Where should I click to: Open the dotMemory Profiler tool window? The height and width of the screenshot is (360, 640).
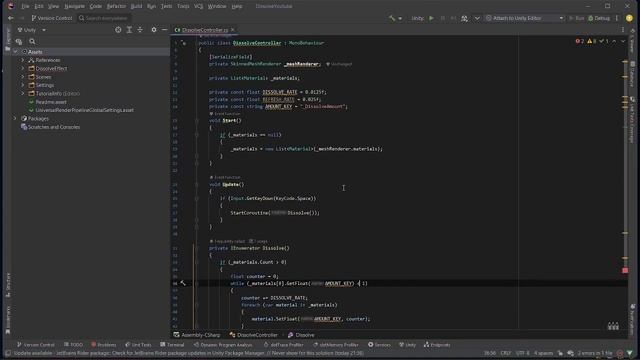[336, 345]
